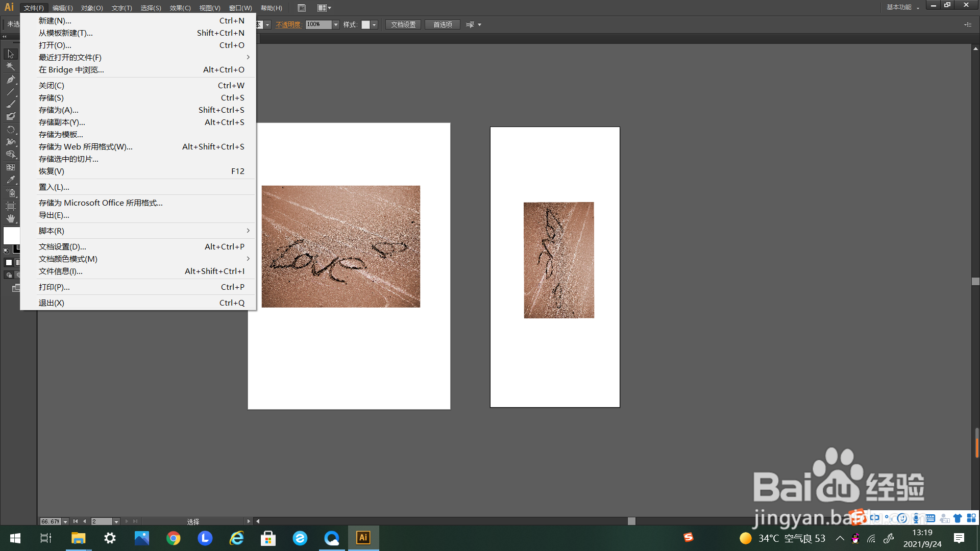980x551 pixels.
Task: Click the default fill and stroke icon
Action: click(6, 251)
